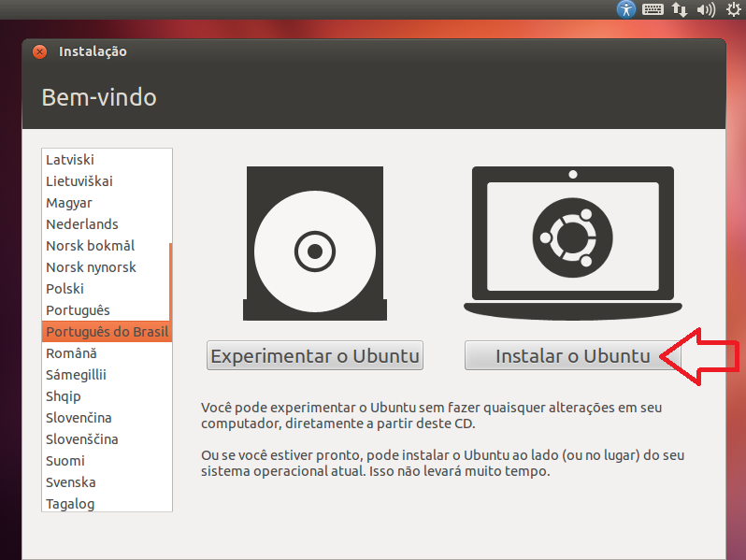Choose Magyar from the language list

click(107, 203)
